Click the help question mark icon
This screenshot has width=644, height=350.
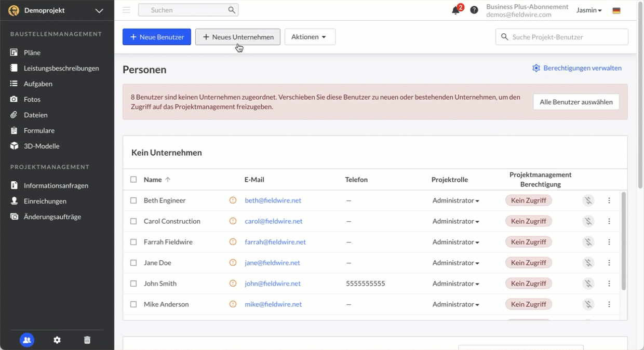[x=474, y=10]
